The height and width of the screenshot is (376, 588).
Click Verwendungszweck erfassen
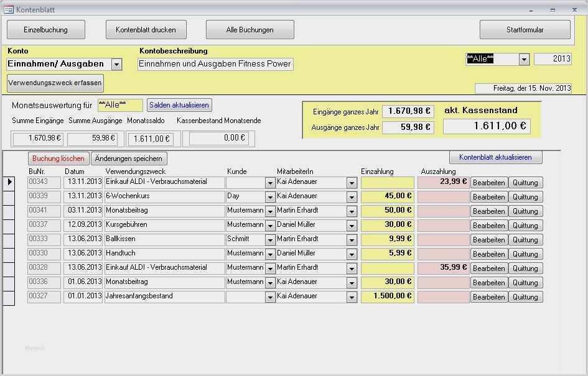[55, 81]
